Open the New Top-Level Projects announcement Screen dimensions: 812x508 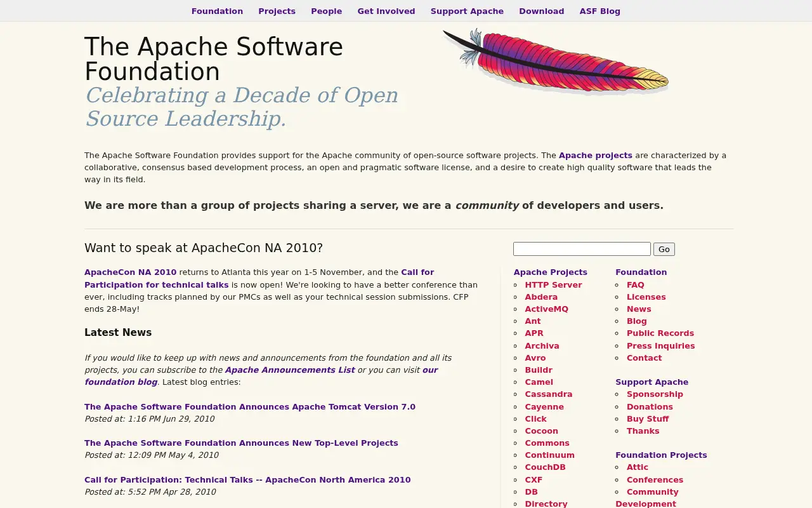point(241,443)
